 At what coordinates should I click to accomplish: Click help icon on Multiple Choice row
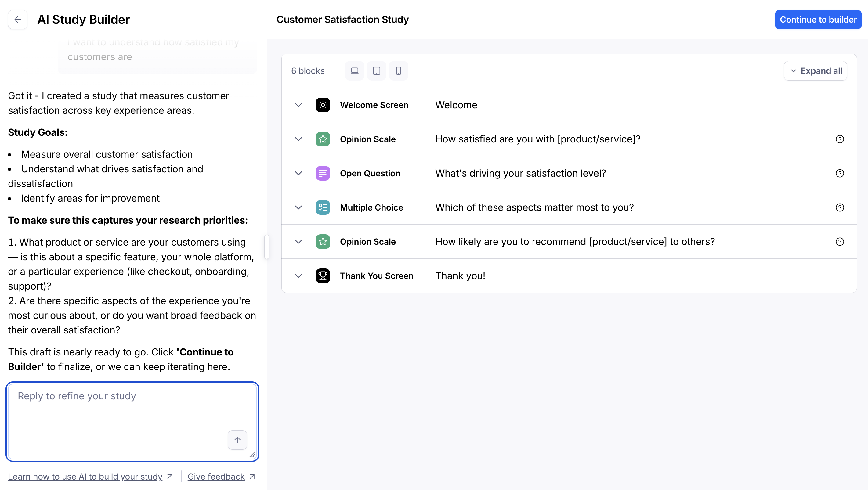coord(840,207)
